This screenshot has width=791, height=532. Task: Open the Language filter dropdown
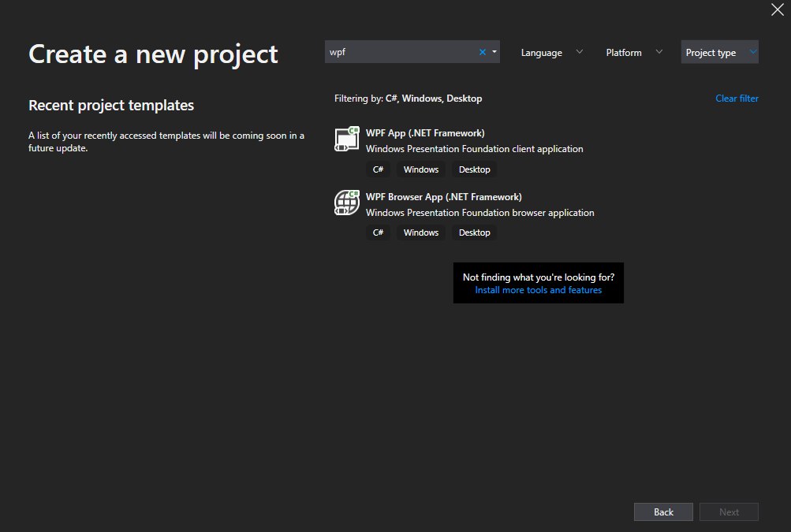coord(552,52)
